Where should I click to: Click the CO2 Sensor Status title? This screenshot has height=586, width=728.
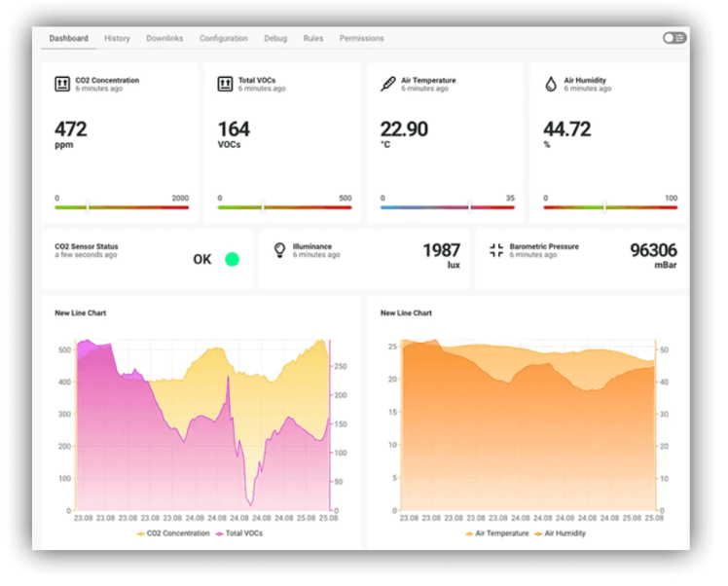[x=87, y=246]
